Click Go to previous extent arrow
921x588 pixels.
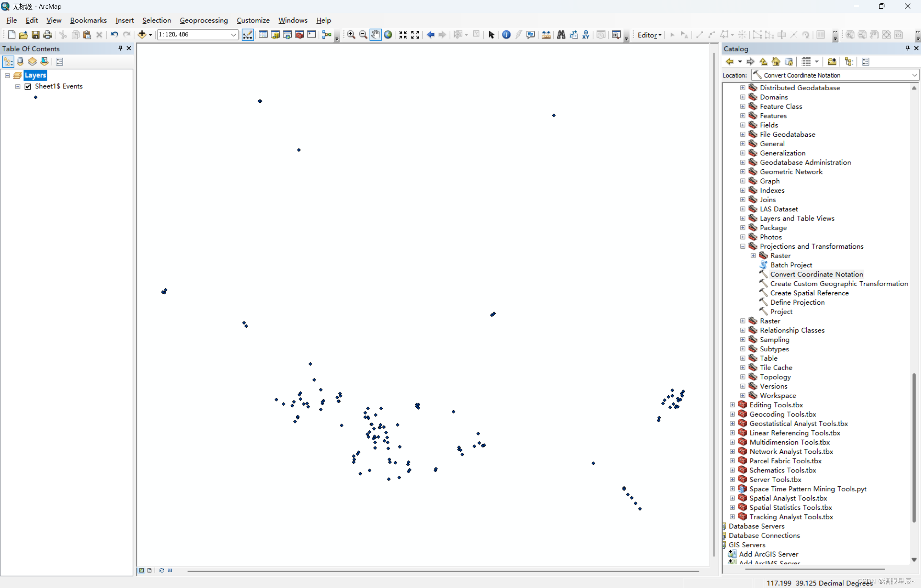click(430, 35)
